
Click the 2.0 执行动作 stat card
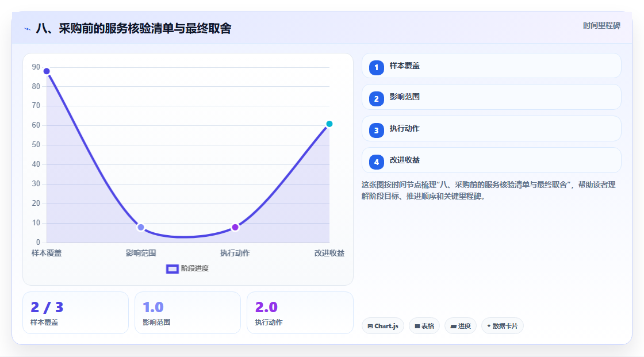pos(300,313)
